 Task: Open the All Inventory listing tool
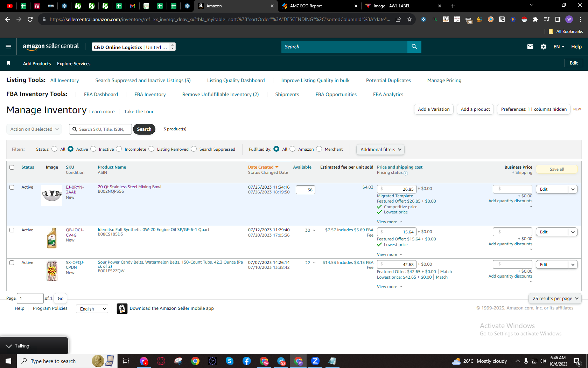pyautogui.click(x=65, y=80)
